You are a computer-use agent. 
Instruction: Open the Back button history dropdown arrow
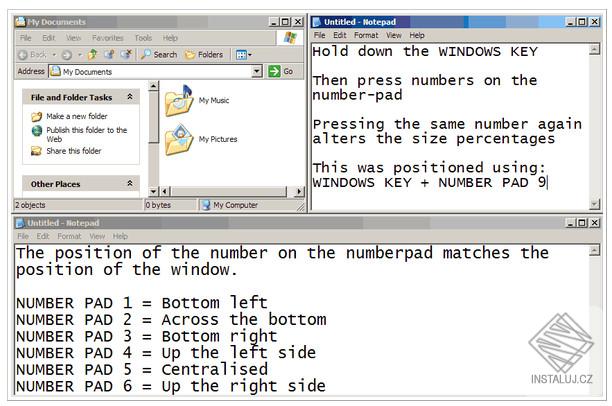coord(54,55)
